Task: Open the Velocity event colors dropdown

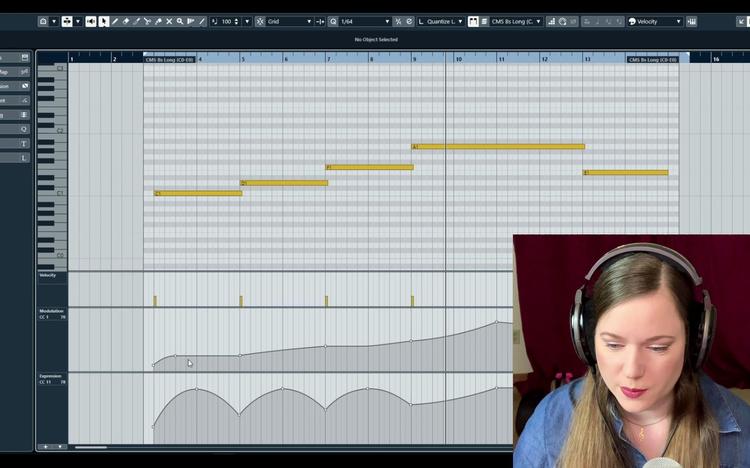Action: click(655, 22)
